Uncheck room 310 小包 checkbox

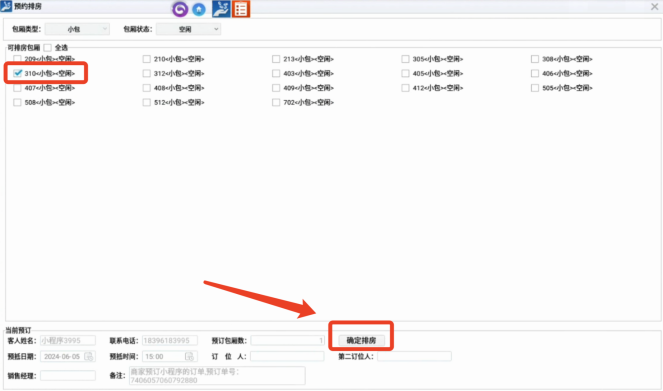17,73
